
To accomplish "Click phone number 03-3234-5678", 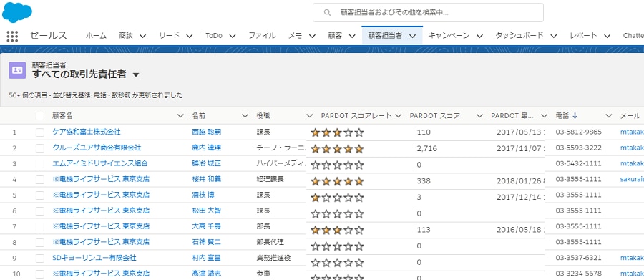I will (x=578, y=274).
